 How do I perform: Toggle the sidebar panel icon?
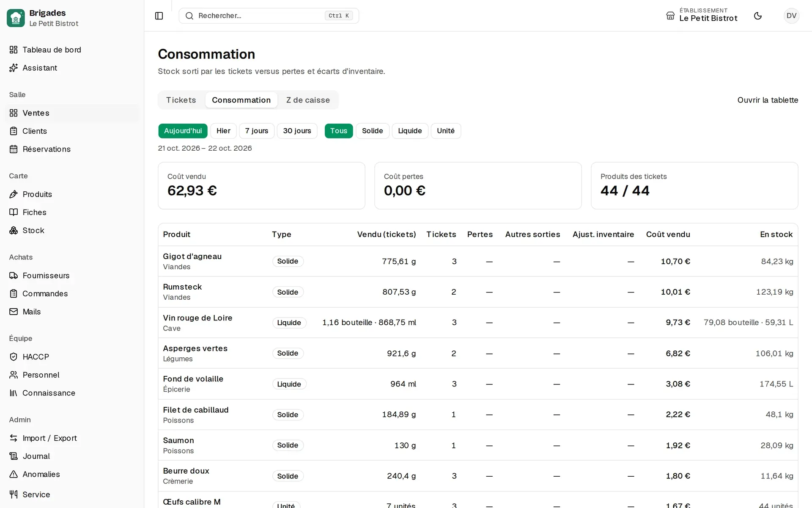click(x=159, y=16)
